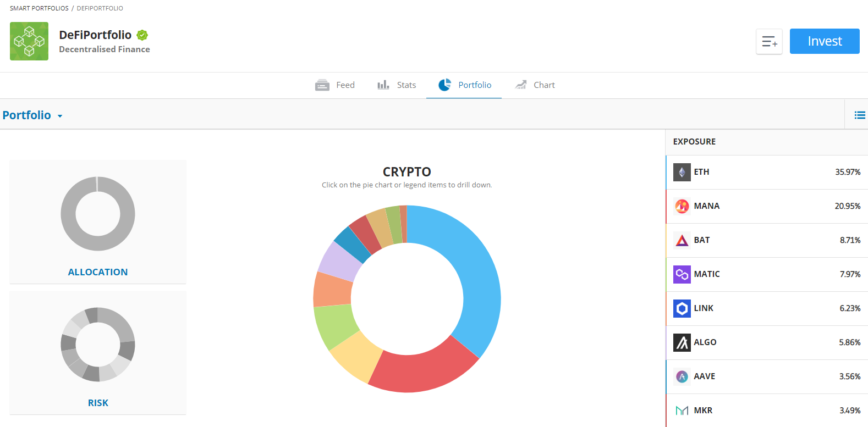Viewport: 868px width, 427px height.
Task: Click the LINK name in the exposure list
Action: click(704, 308)
